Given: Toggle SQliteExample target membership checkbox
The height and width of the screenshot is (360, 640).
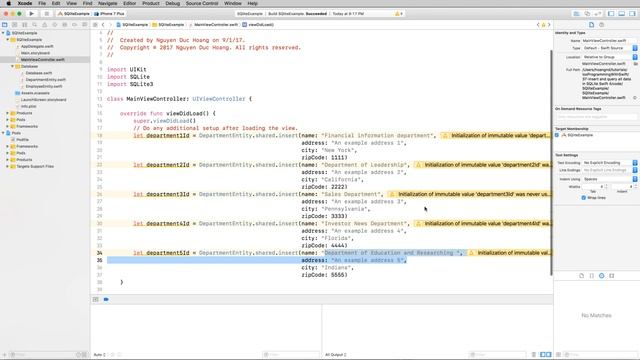Looking at the screenshot, I should click(x=557, y=135).
